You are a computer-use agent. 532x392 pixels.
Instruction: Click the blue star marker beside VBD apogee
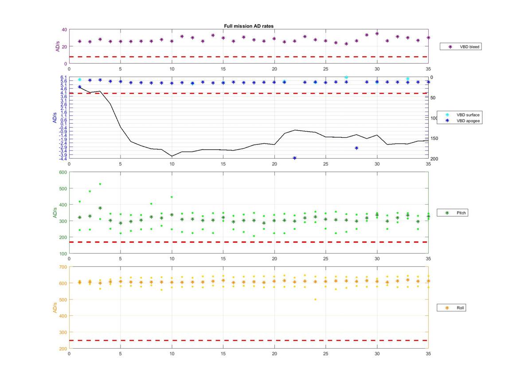pyautogui.click(x=447, y=120)
